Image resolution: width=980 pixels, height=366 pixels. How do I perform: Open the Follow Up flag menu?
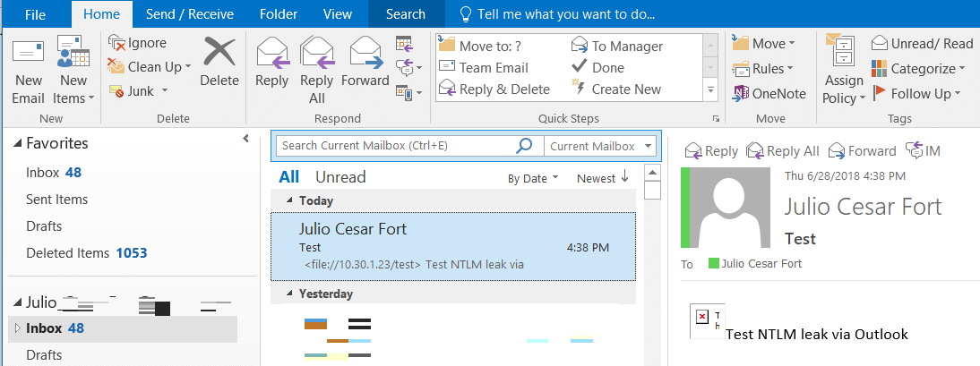[x=916, y=94]
